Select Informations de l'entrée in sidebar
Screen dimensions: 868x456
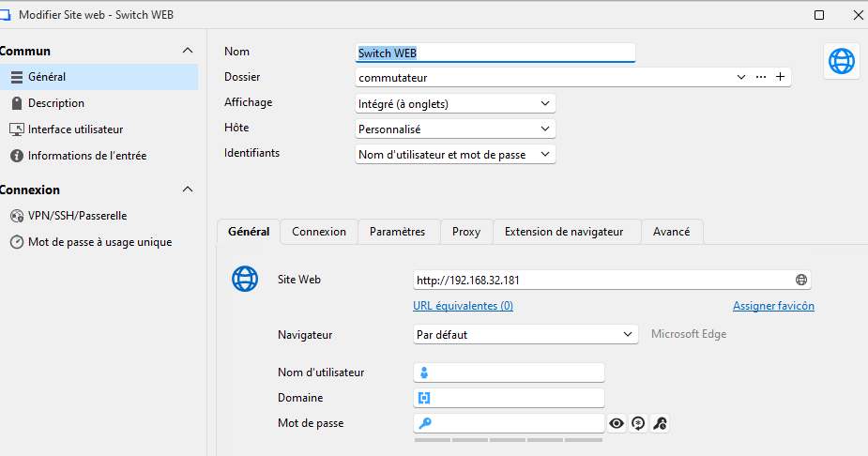99,156
